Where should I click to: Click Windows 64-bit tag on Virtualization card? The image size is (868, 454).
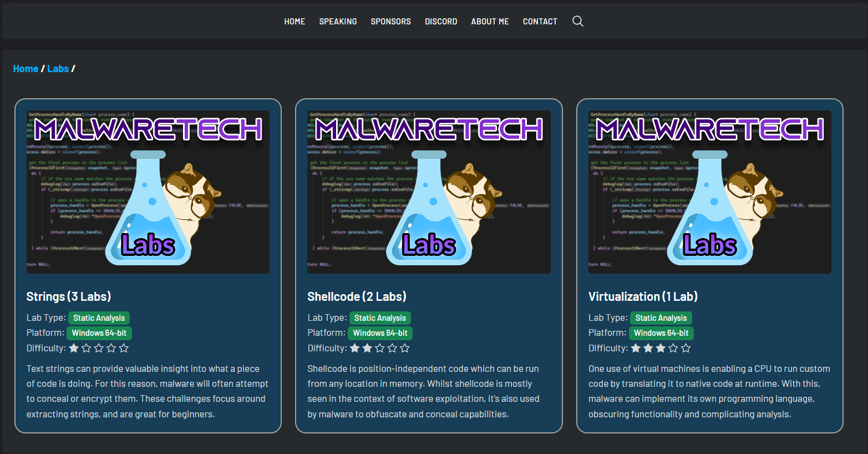pyautogui.click(x=661, y=333)
